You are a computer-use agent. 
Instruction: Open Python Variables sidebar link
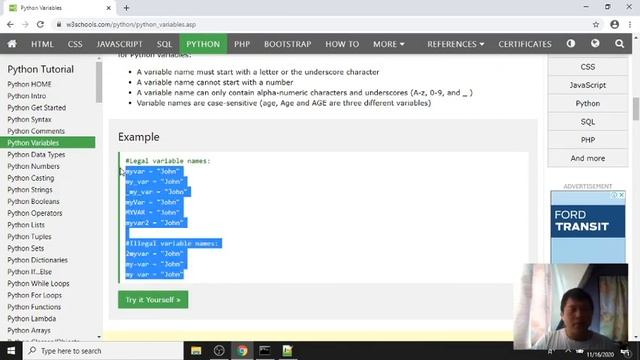47,143
